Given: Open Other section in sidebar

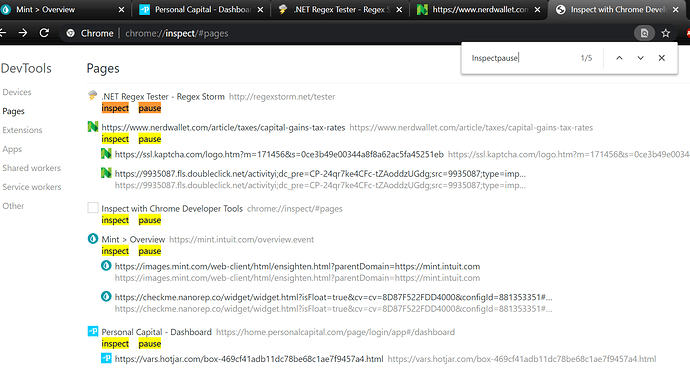Looking at the screenshot, I should (x=13, y=206).
